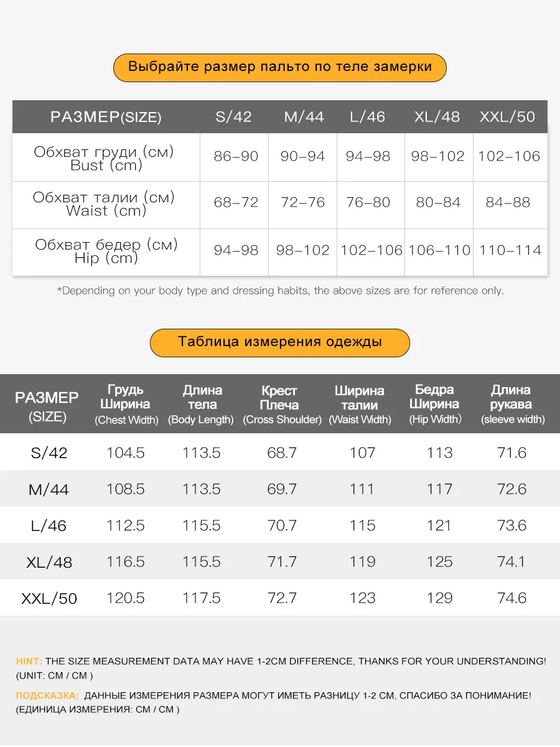The width and height of the screenshot is (560, 747).
Task: Select the hip value 110–114 cell
Action: pos(510,250)
